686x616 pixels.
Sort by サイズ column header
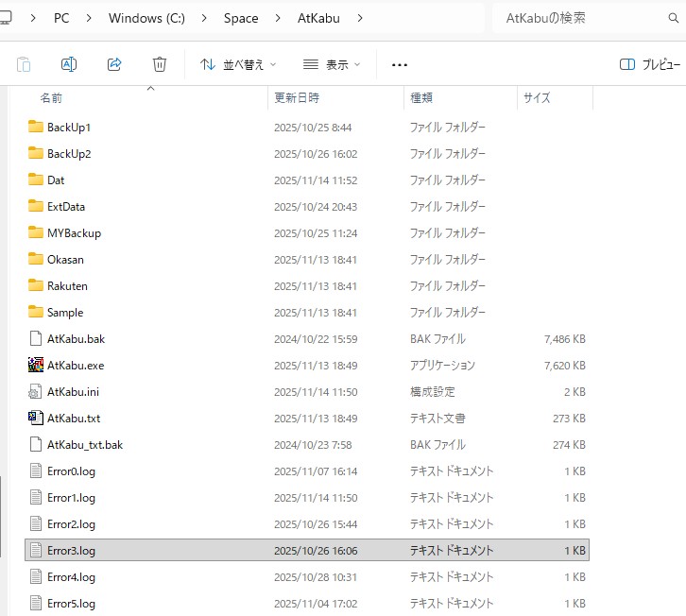[x=537, y=97]
